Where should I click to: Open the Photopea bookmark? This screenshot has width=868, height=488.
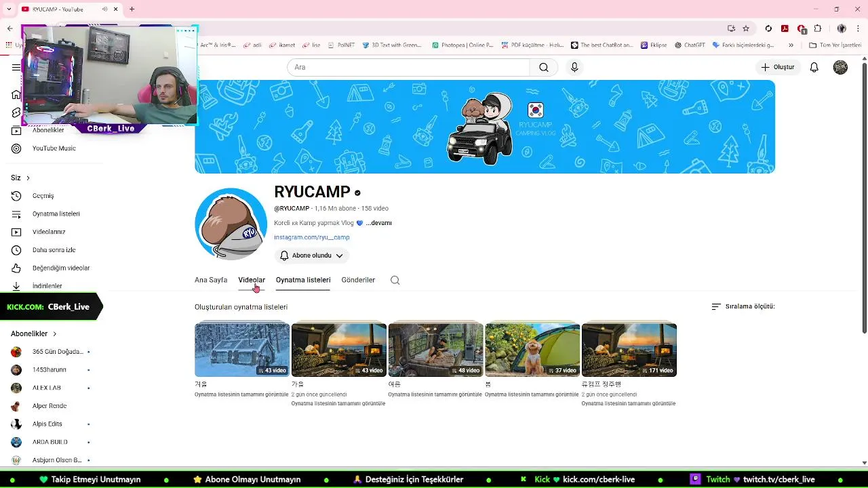[x=463, y=45]
